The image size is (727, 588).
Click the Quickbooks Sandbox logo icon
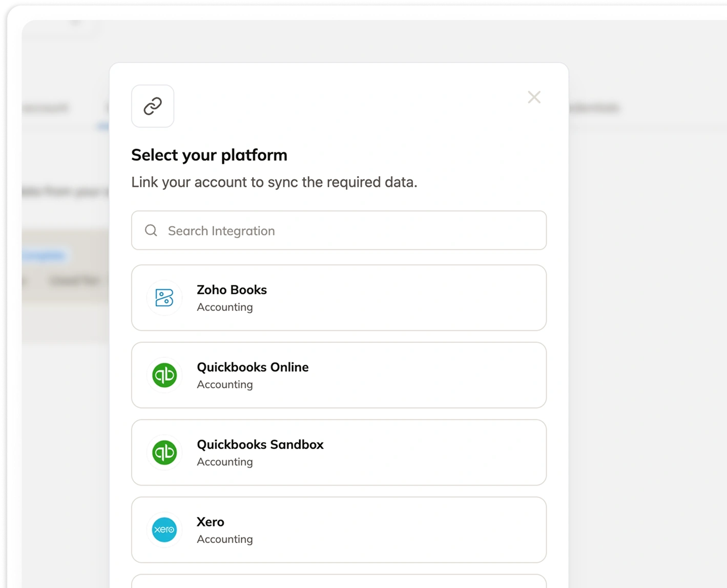coord(164,452)
